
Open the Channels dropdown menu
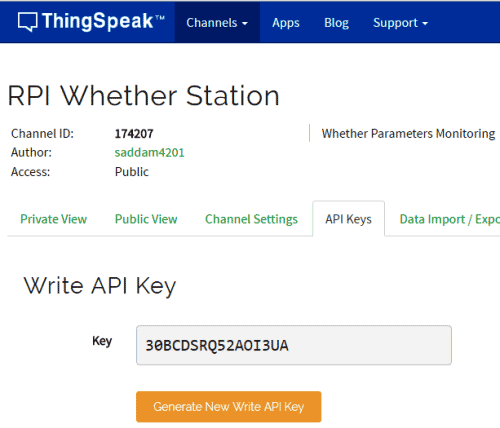click(217, 23)
